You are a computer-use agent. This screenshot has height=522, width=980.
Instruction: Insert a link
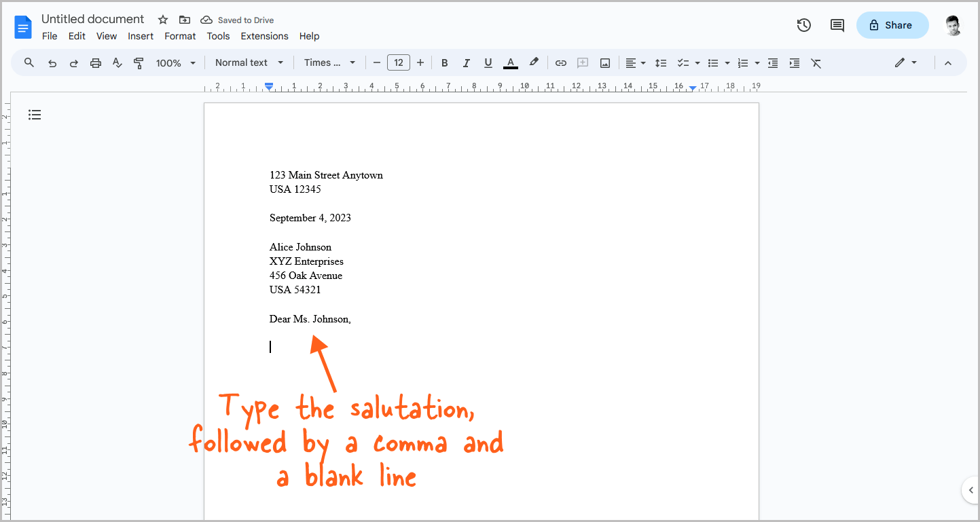(560, 62)
